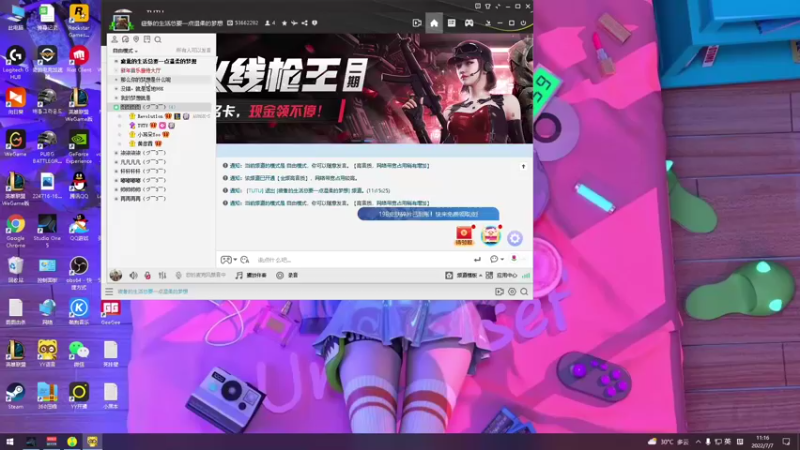Open the home page tab icon
Screen dimensions: 800x450
pyautogui.click(x=434, y=23)
